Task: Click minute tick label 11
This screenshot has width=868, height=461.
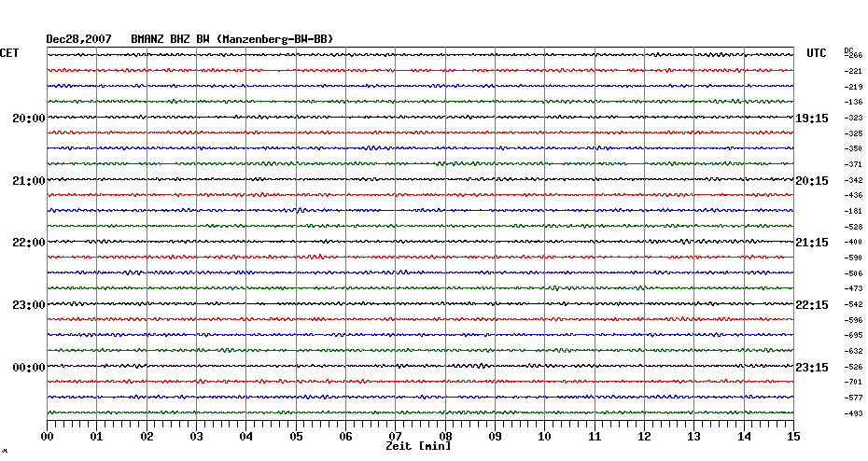Action: [x=595, y=437]
